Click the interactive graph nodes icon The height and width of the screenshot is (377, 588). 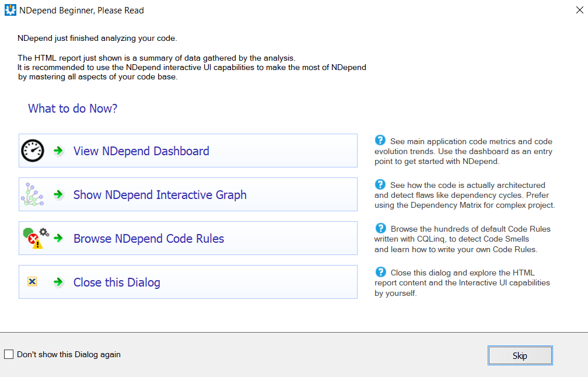tap(33, 194)
